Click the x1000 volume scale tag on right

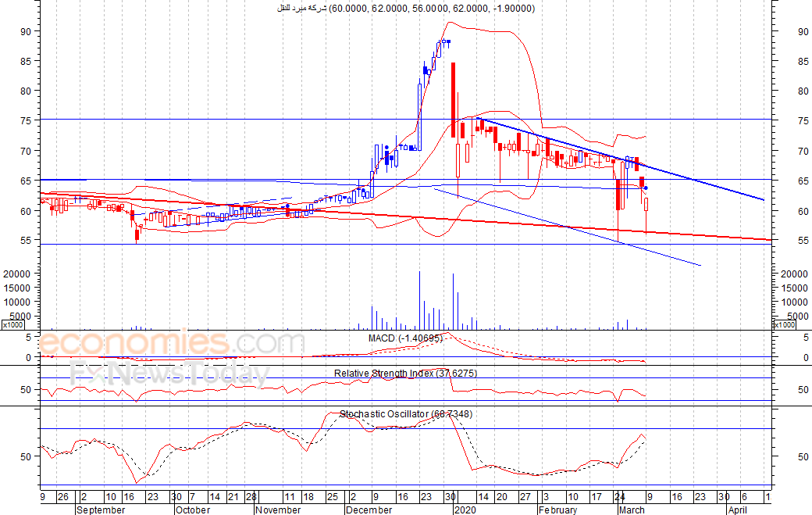(784, 324)
